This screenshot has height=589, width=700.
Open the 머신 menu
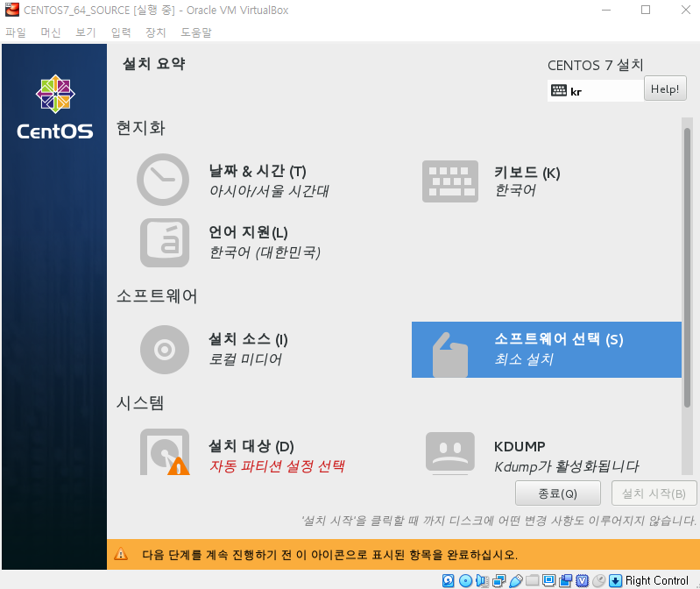(51, 32)
